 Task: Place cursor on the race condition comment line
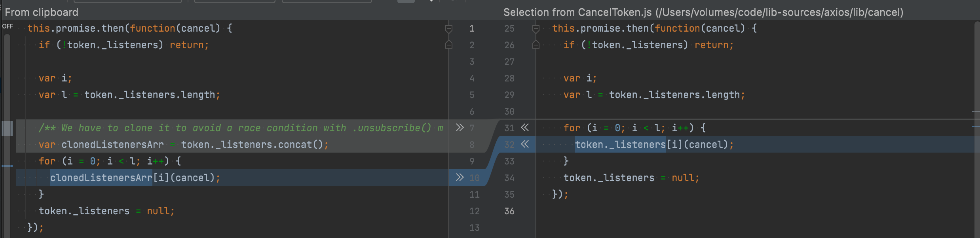click(x=241, y=128)
